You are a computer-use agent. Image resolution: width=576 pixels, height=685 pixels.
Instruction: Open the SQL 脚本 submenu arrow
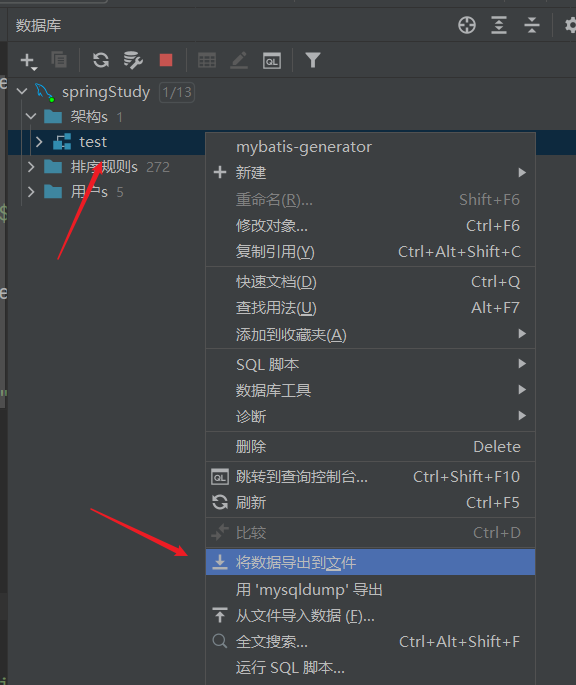point(522,363)
